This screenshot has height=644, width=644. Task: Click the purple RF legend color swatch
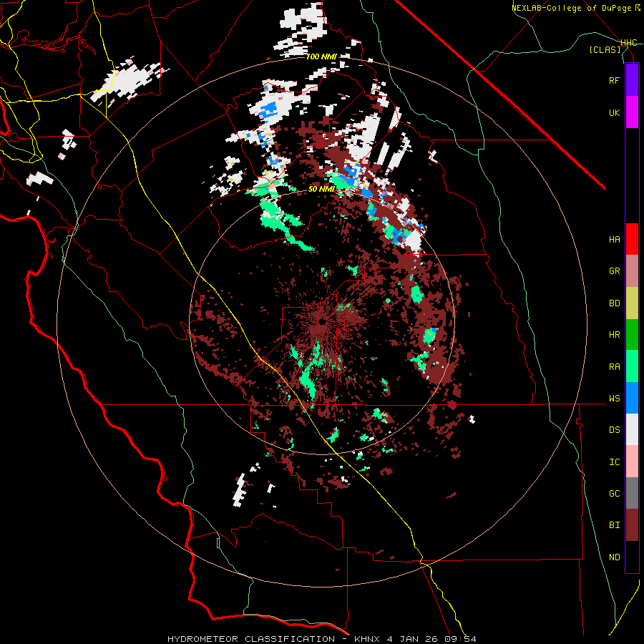tap(632, 80)
